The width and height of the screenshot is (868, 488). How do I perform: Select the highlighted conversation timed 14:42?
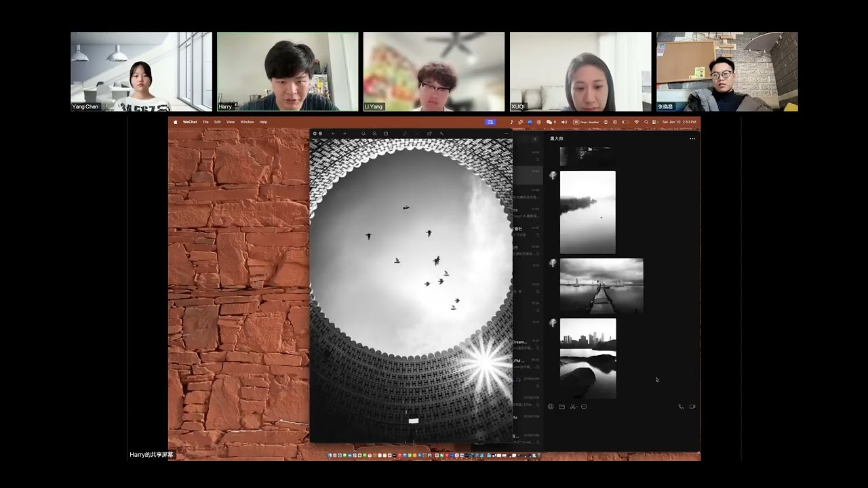pyautogui.click(x=528, y=174)
